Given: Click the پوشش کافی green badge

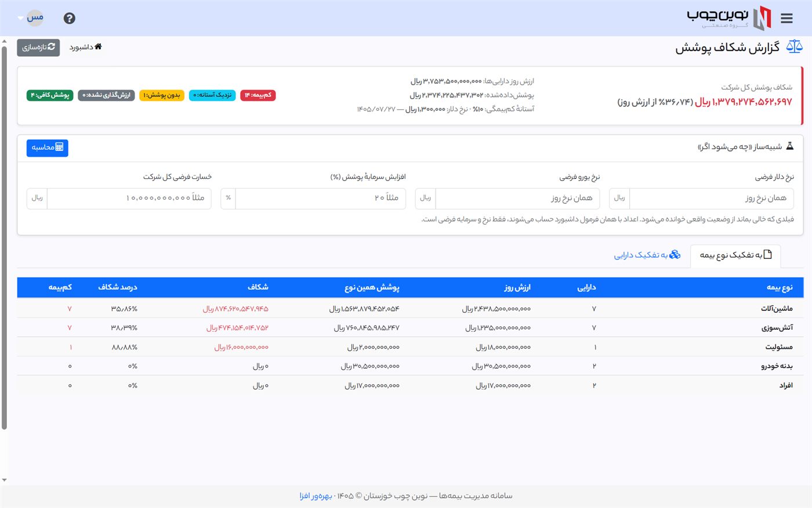Looking at the screenshot, I should coord(50,95).
